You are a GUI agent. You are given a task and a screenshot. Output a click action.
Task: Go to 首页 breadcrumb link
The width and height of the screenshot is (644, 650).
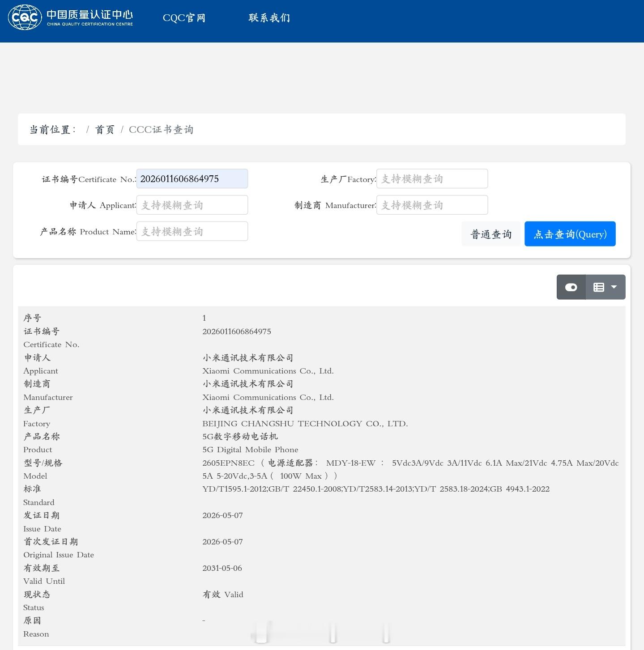105,130
